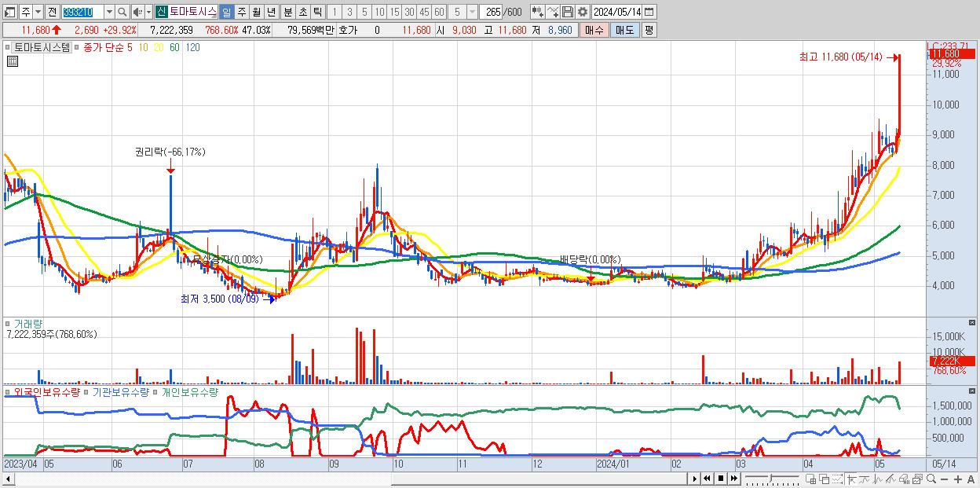
Task: Open the chart layout icon at top-left
Action: pyautogui.click(x=9, y=12)
